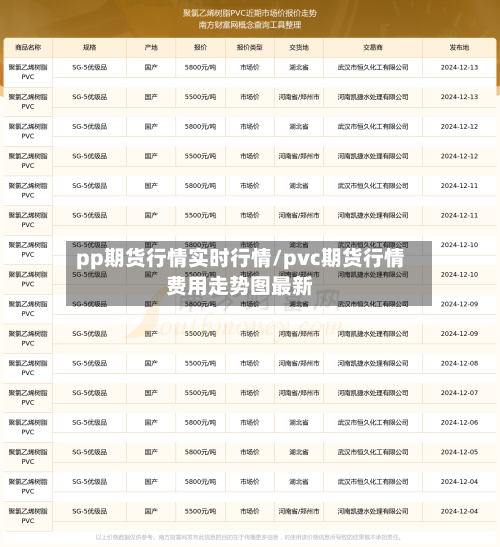
Task: Click 5500元/吨 price in the 2024-12-07 row
Action: pyautogui.click(x=200, y=393)
